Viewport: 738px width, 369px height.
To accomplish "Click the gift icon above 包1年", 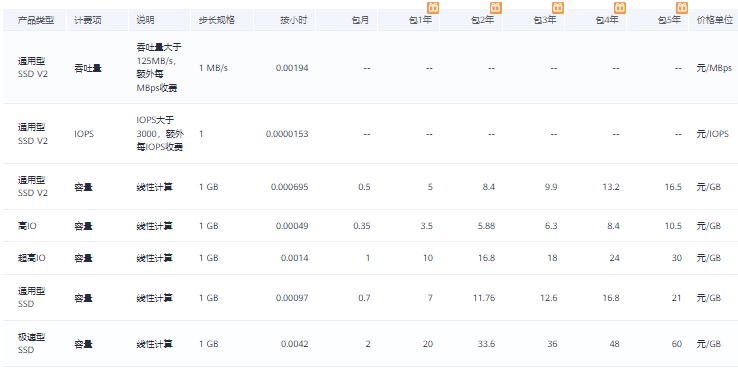I will coord(433,8).
